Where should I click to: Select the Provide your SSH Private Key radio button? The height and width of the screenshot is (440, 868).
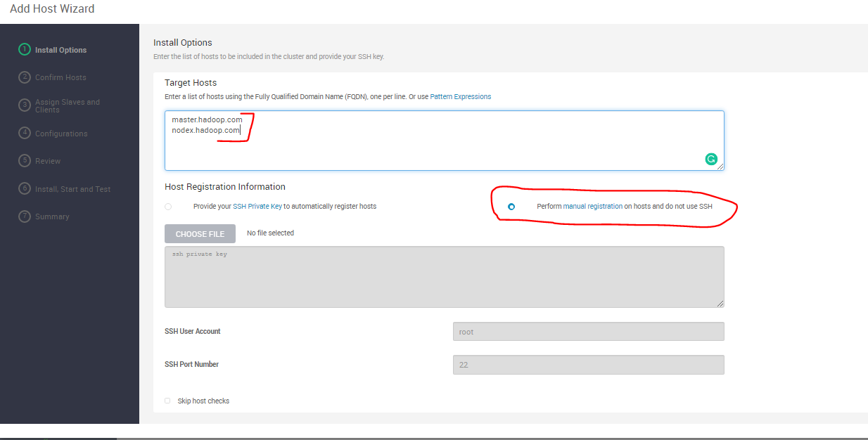pos(168,207)
